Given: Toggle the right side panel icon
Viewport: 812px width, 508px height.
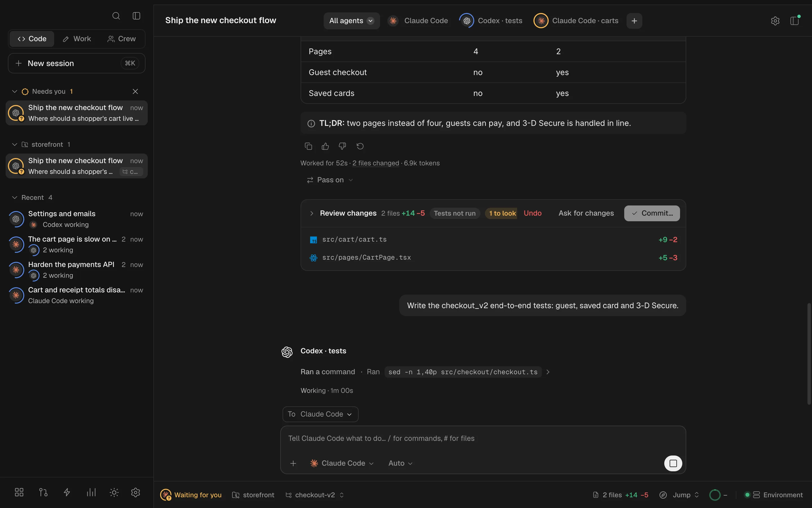Looking at the screenshot, I should (795, 21).
